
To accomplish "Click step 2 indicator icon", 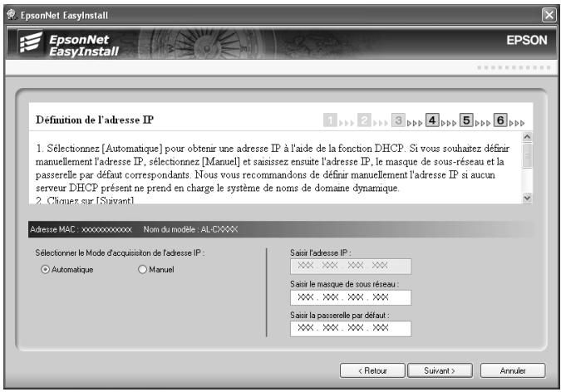I will coord(364,120).
